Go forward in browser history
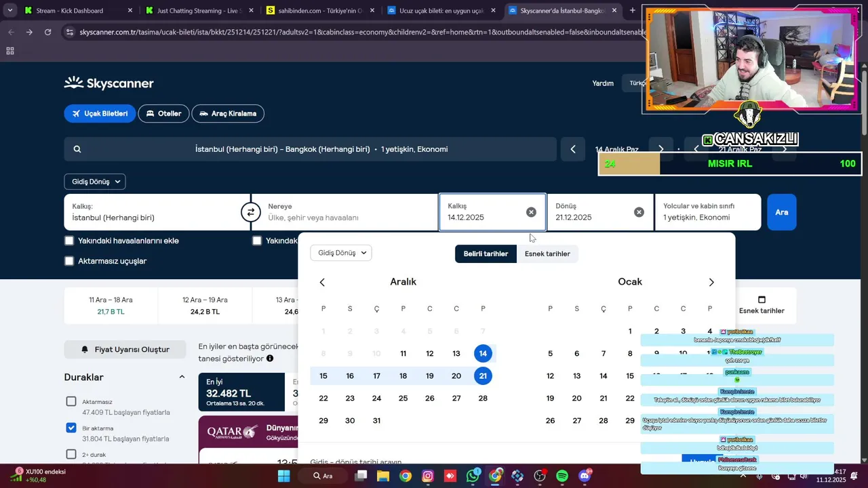 click(x=29, y=32)
